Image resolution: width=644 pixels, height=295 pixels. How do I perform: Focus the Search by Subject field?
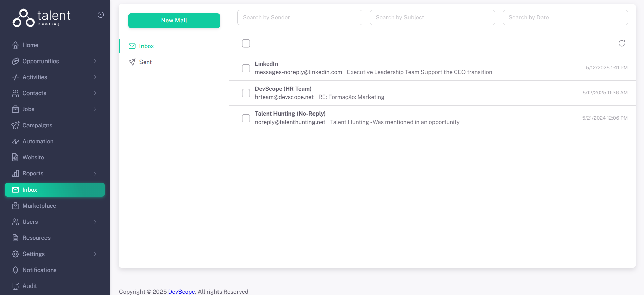[x=432, y=17]
